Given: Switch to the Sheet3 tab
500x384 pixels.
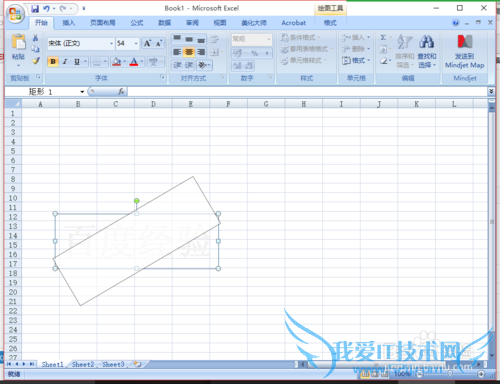Looking at the screenshot, I should point(113,364).
